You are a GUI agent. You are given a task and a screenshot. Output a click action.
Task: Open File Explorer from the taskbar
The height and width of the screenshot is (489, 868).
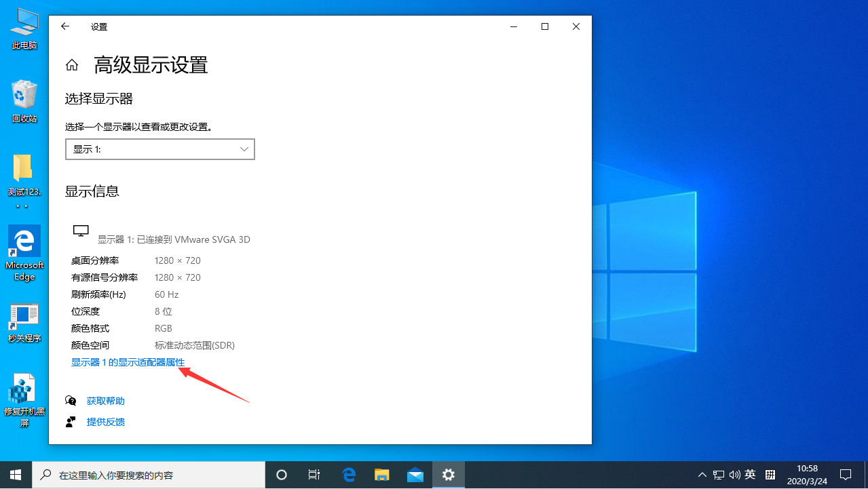pos(381,475)
